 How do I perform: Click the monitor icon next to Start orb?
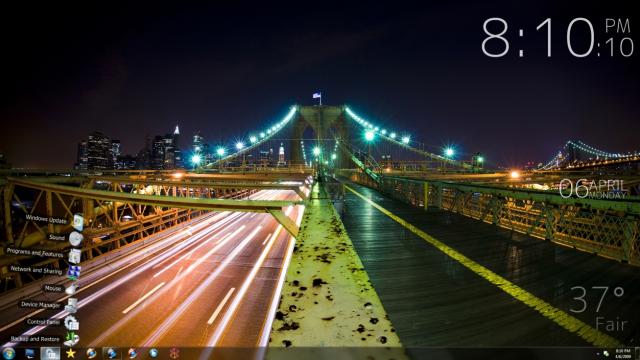[30, 353]
